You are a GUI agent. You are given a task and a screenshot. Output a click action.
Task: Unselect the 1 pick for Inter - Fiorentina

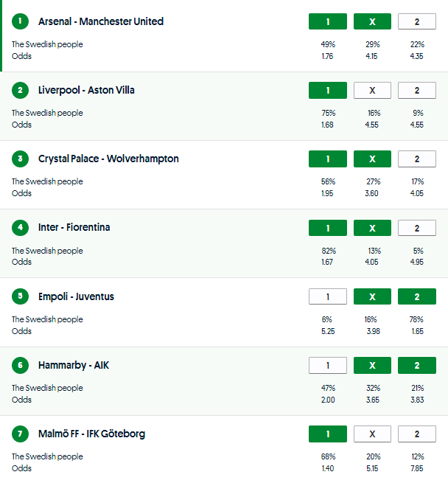[x=328, y=228]
